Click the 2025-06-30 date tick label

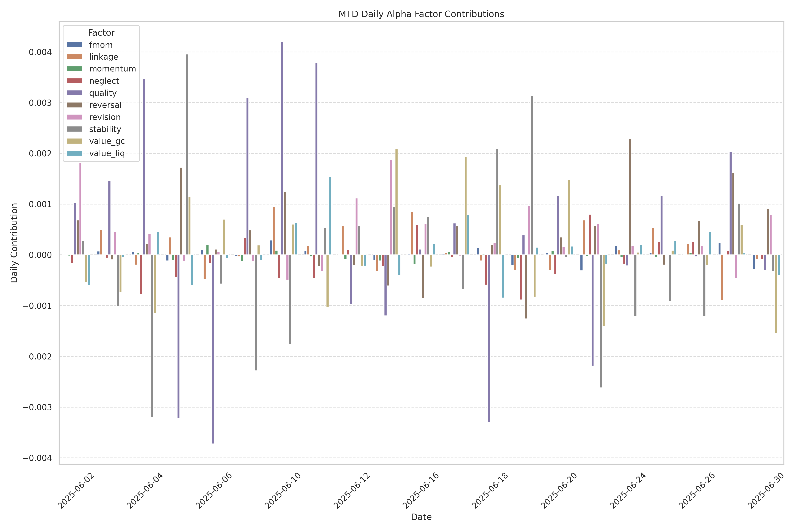765,491
